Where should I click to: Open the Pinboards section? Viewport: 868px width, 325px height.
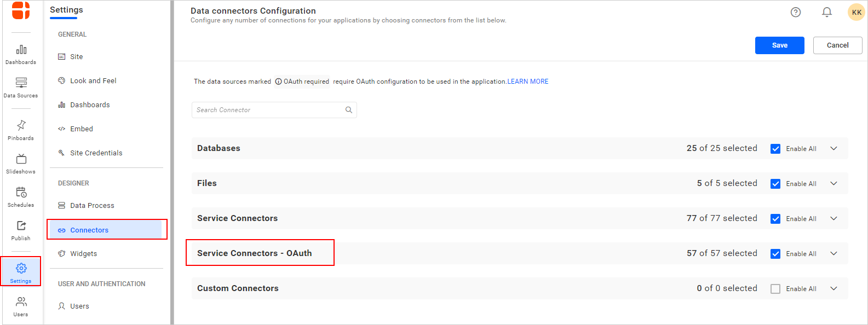21,130
